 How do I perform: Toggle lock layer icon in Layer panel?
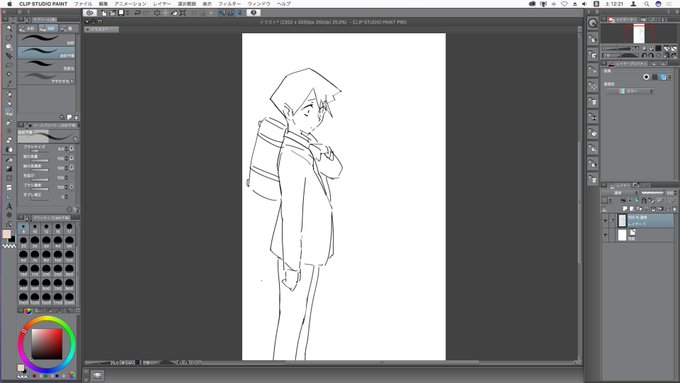click(x=644, y=200)
